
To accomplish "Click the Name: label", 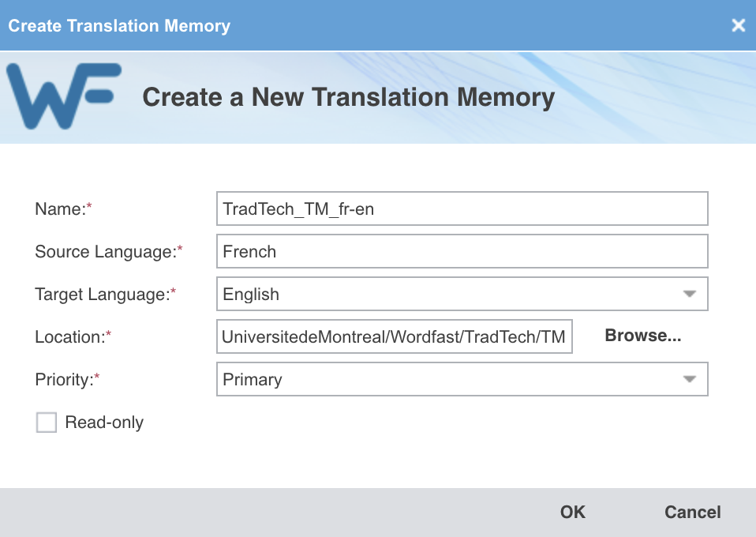I will (x=63, y=209).
